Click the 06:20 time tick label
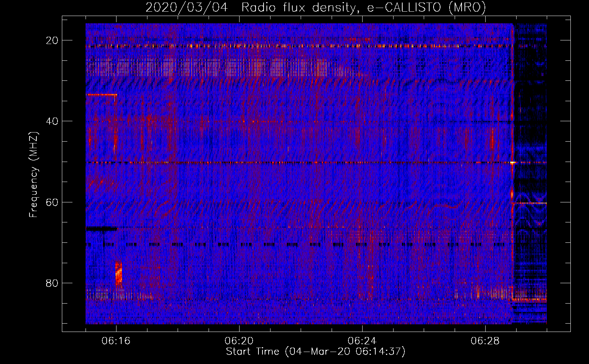The width and height of the screenshot is (589, 364). point(239,341)
